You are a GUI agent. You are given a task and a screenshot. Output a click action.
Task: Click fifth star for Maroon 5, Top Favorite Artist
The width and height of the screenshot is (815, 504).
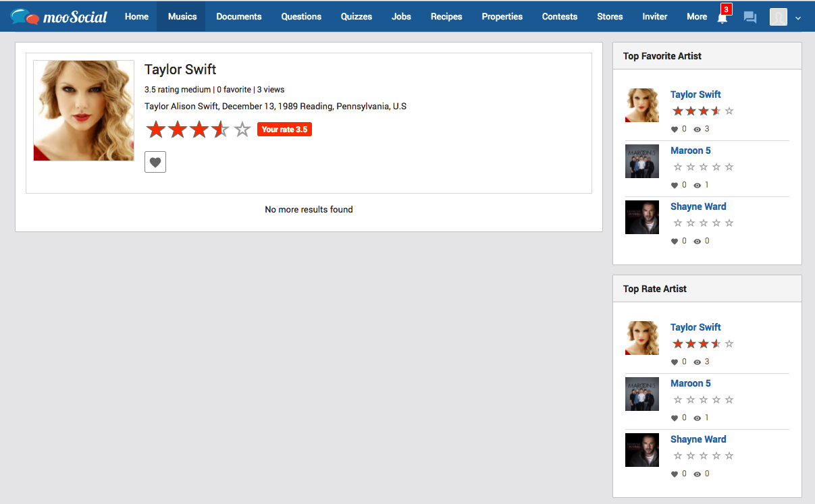pos(729,167)
